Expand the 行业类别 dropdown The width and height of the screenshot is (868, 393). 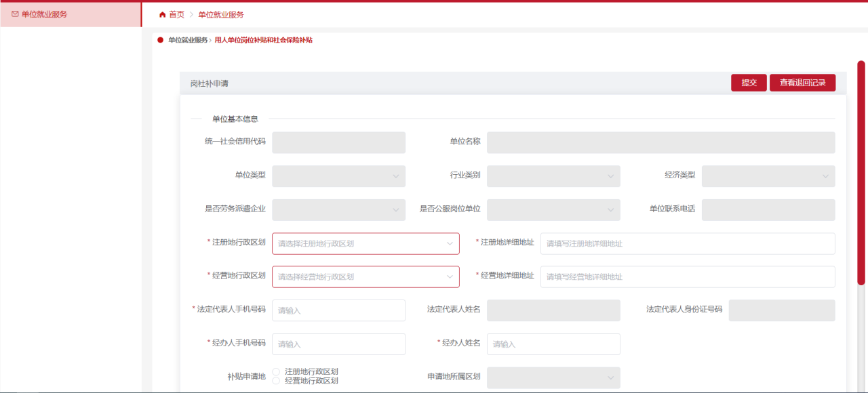click(553, 176)
